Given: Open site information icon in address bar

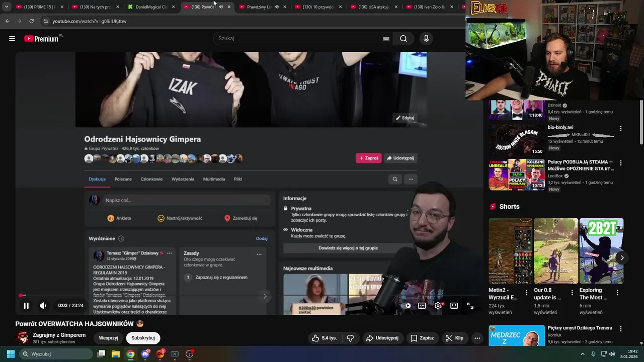Looking at the screenshot, I should [x=46, y=21].
